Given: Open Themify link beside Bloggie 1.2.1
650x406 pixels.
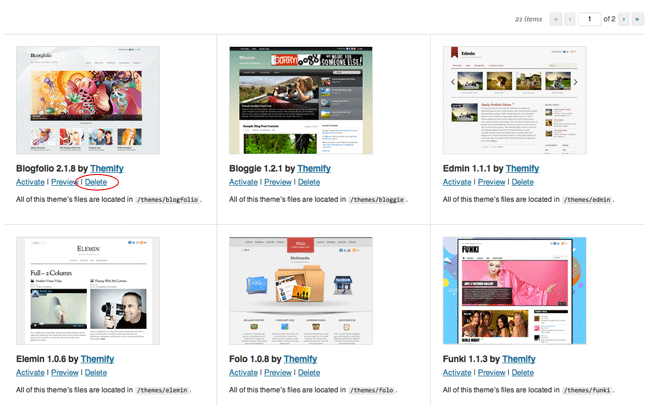Looking at the screenshot, I should tap(314, 168).
